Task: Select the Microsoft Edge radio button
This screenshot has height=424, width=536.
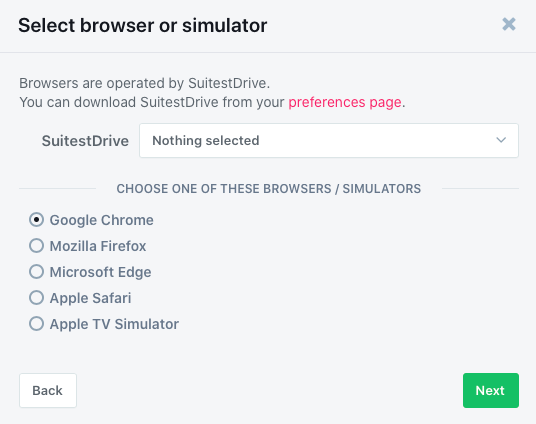Action: (x=36, y=271)
